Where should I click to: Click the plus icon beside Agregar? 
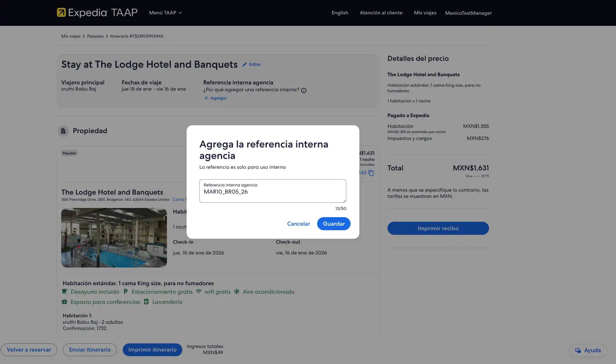pyautogui.click(x=206, y=98)
